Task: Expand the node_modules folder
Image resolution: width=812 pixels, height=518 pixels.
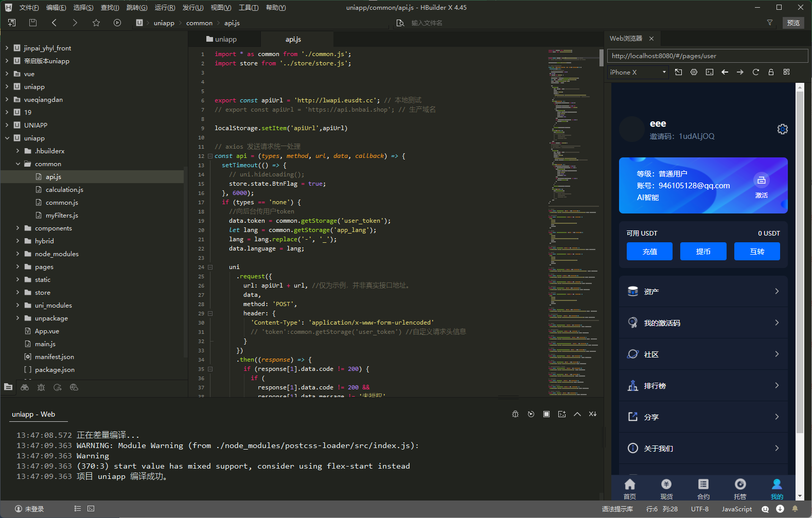Action: tap(18, 254)
